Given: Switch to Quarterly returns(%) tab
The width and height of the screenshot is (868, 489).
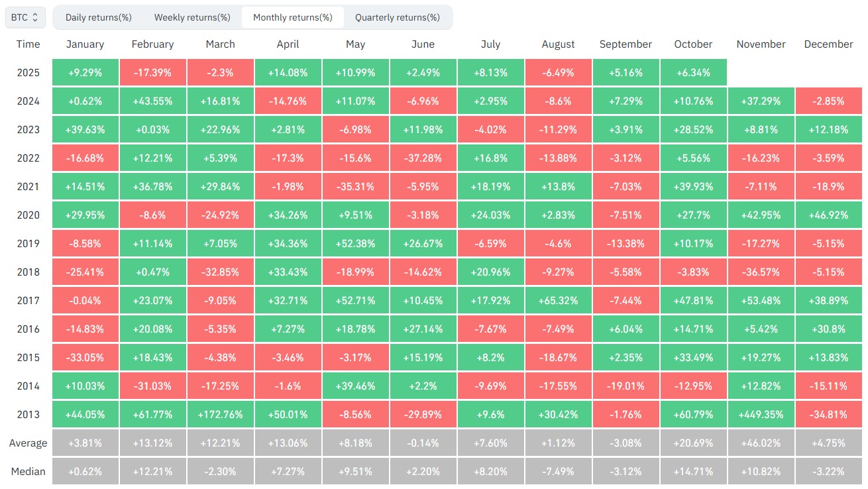Looking at the screenshot, I should [x=397, y=17].
